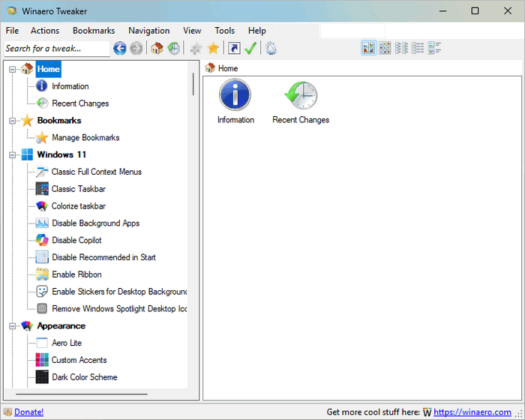Select the Appearance category
This screenshot has height=420, width=525.
point(61,325)
